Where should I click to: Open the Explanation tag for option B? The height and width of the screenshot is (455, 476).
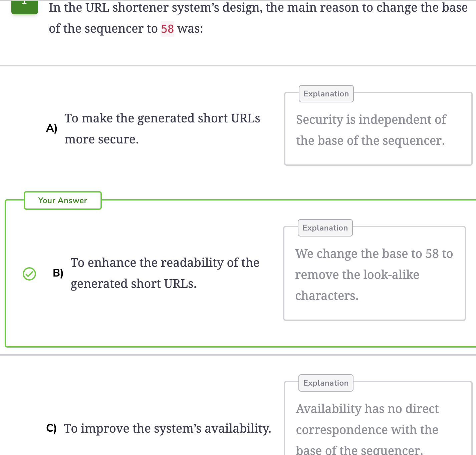coord(325,228)
